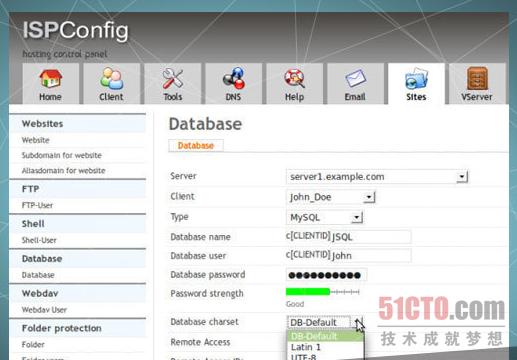The width and height of the screenshot is (517, 360).
Task: Open the Email envelope icon
Action: pos(355,79)
